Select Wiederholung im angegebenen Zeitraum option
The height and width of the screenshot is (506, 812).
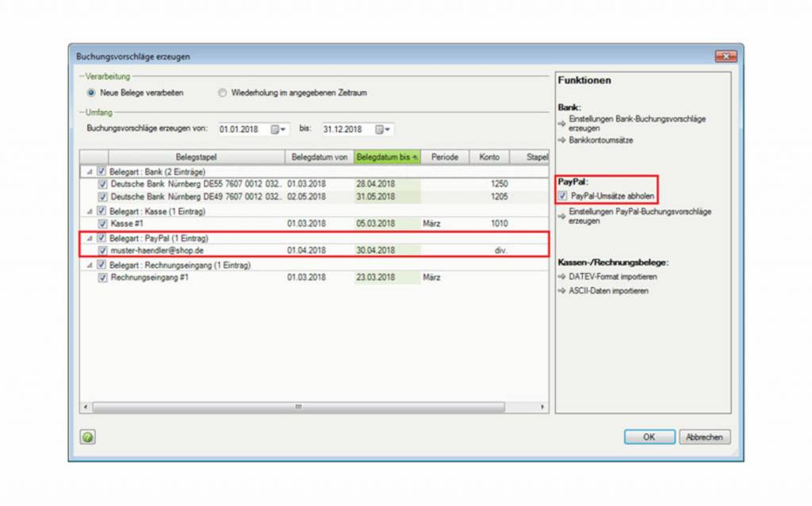coord(223,93)
